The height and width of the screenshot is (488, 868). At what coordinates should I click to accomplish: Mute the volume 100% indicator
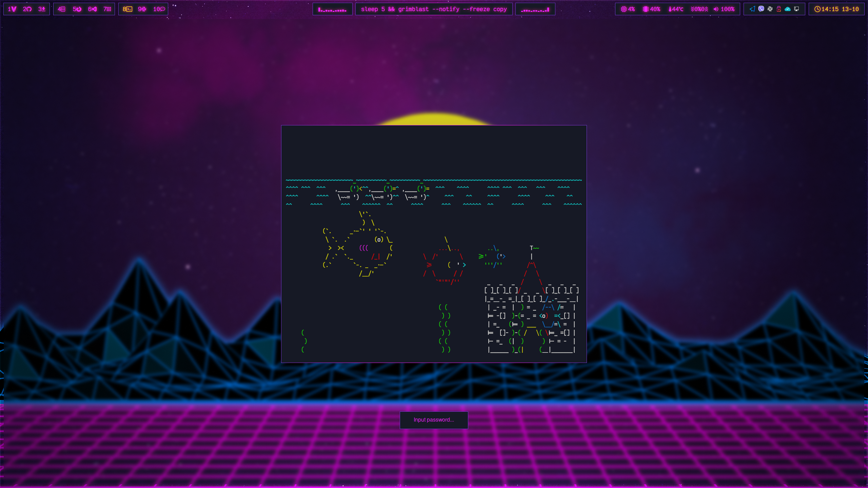pos(724,9)
